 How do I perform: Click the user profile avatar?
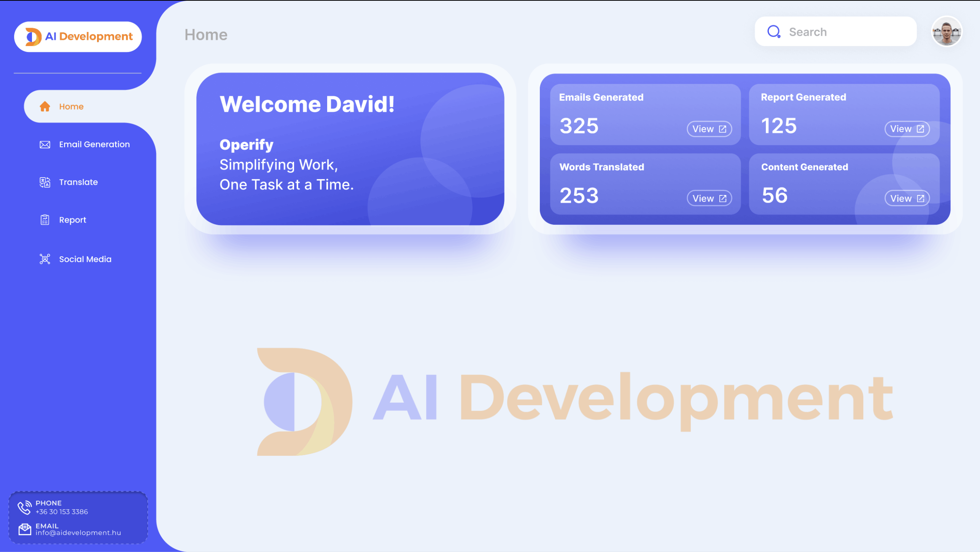(x=947, y=32)
